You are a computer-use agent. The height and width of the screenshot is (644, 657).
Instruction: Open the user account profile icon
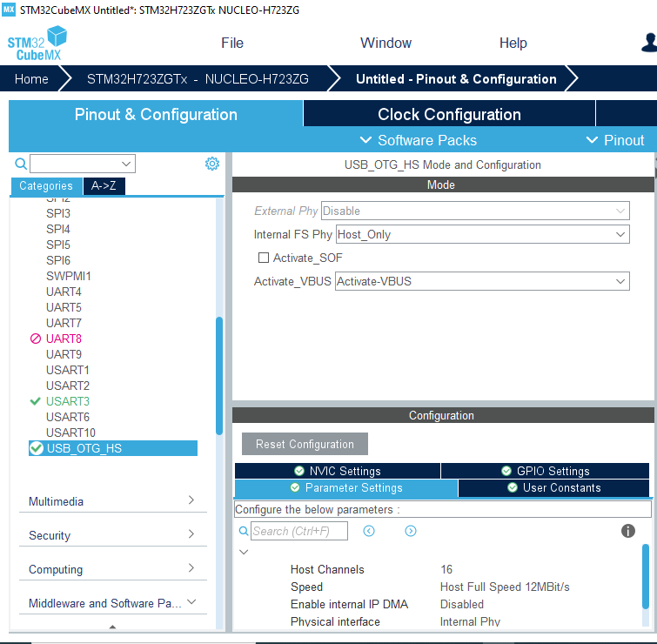pyautogui.click(x=649, y=43)
